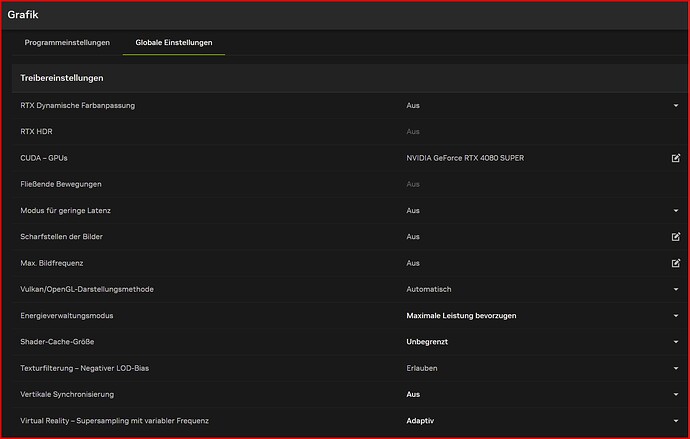Open Energieverwaltungsmodus dropdown arrow

click(x=676, y=316)
